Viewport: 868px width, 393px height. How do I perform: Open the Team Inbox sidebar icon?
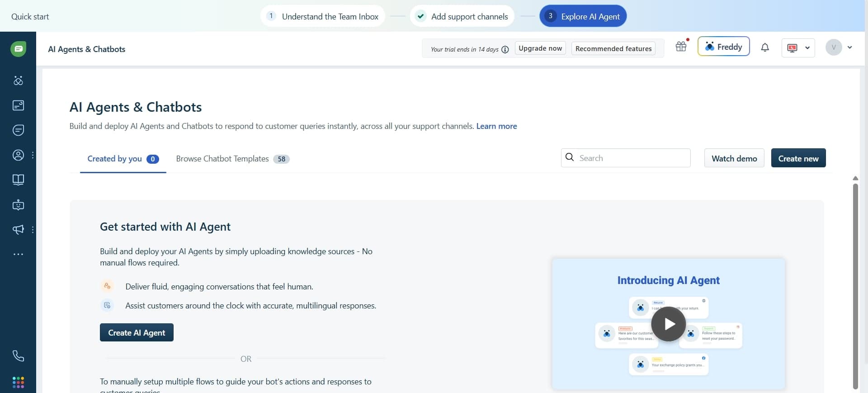tap(18, 105)
